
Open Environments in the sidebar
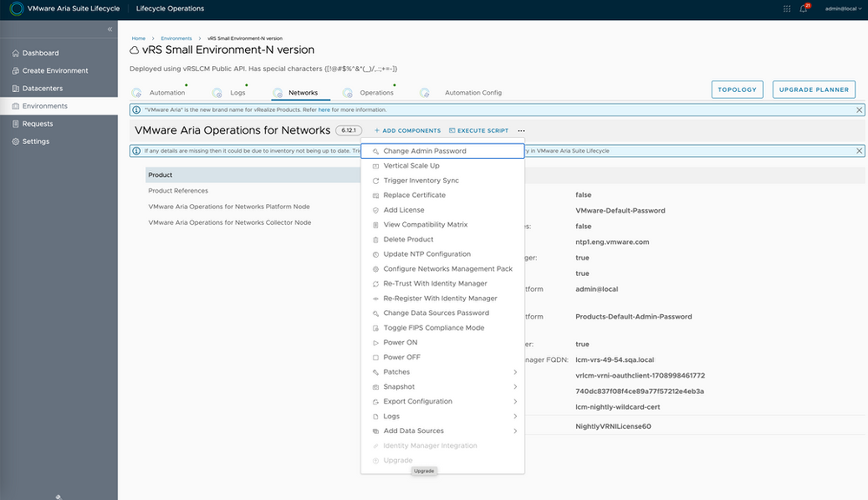coord(59,106)
